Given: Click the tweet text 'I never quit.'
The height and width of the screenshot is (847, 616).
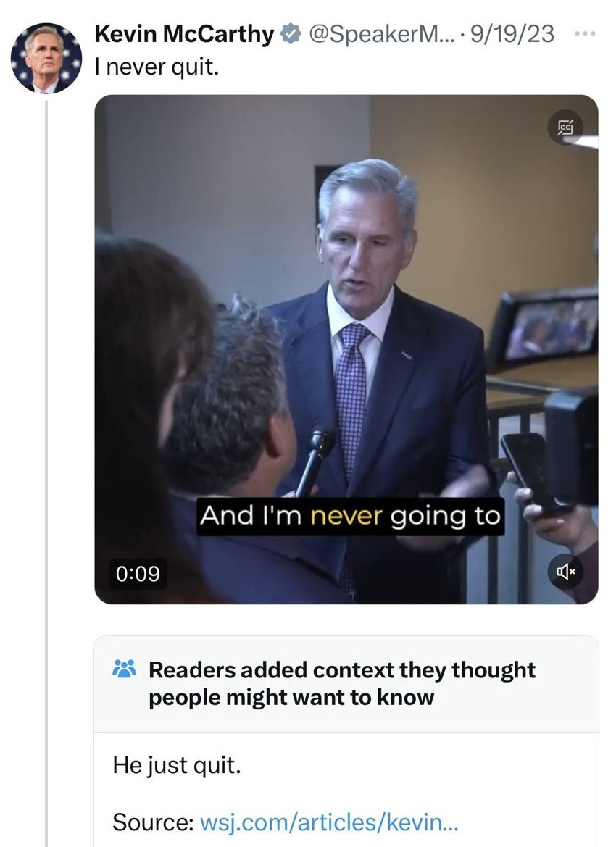Looking at the screenshot, I should (157, 67).
